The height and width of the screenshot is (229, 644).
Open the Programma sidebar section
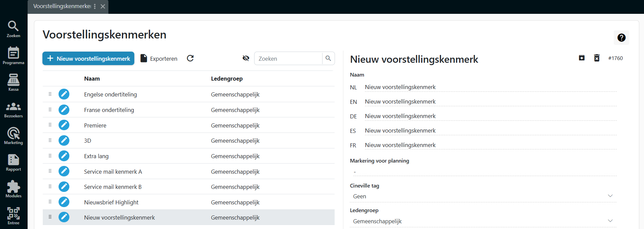point(13,56)
